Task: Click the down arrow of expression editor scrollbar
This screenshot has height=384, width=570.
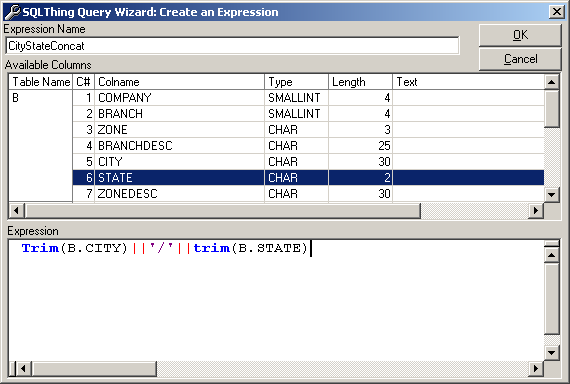Action: click(x=551, y=352)
